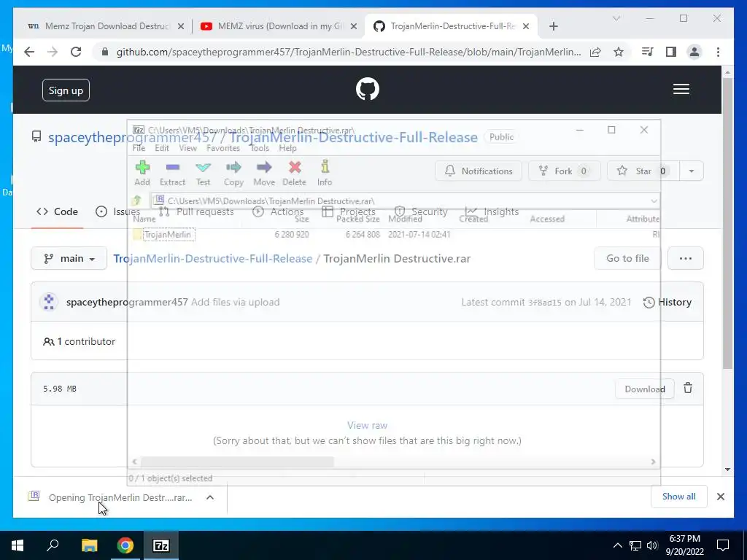Open the Windows Start menu
The height and width of the screenshot is (560, 747).
[x=18, y=545]
